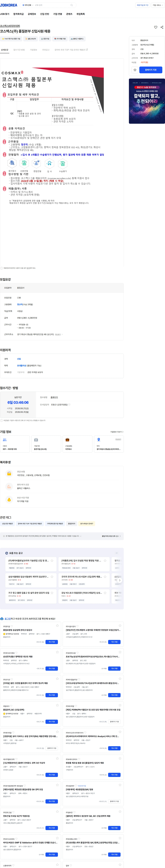Click the 품질관리자 related tag

click(x=72, y=524)
